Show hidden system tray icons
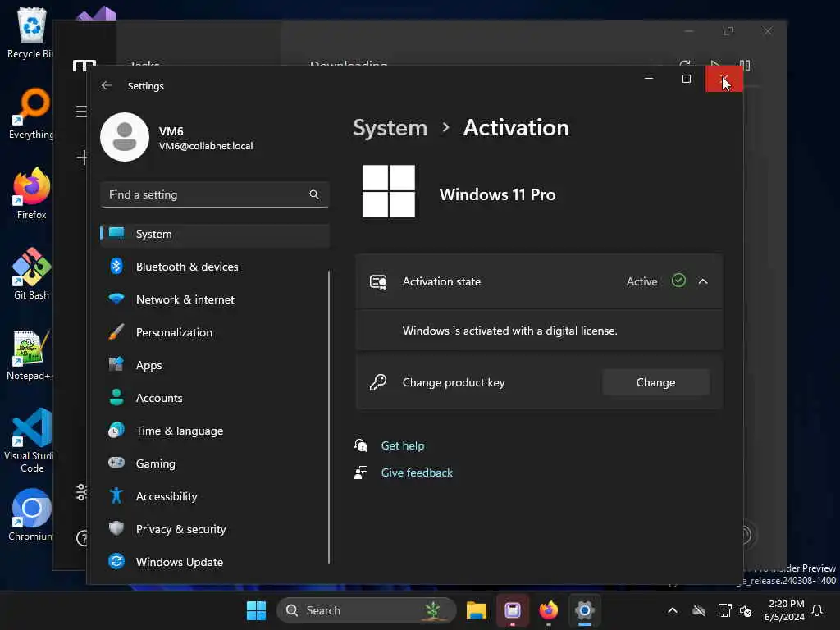 (673, 610)
